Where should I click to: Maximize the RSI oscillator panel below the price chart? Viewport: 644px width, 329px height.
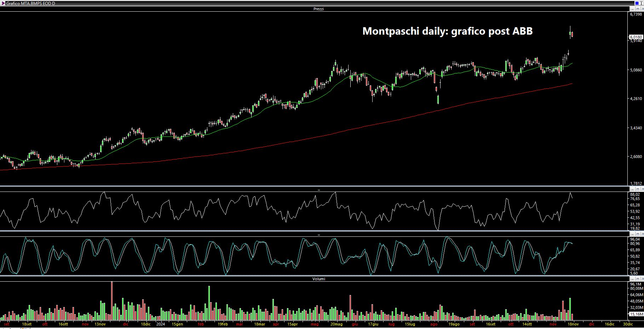pyautogui.click(x=638, y=189)
